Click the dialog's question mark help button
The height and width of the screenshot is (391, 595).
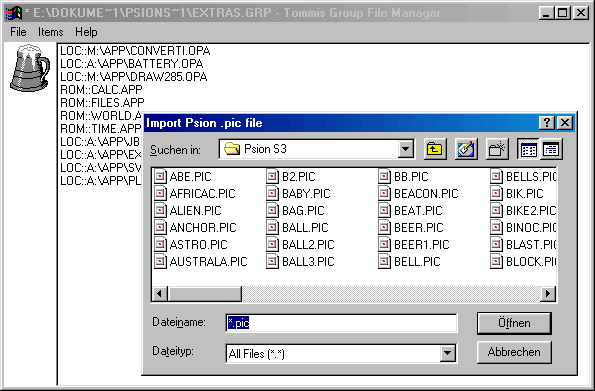[x=546, y=123]
